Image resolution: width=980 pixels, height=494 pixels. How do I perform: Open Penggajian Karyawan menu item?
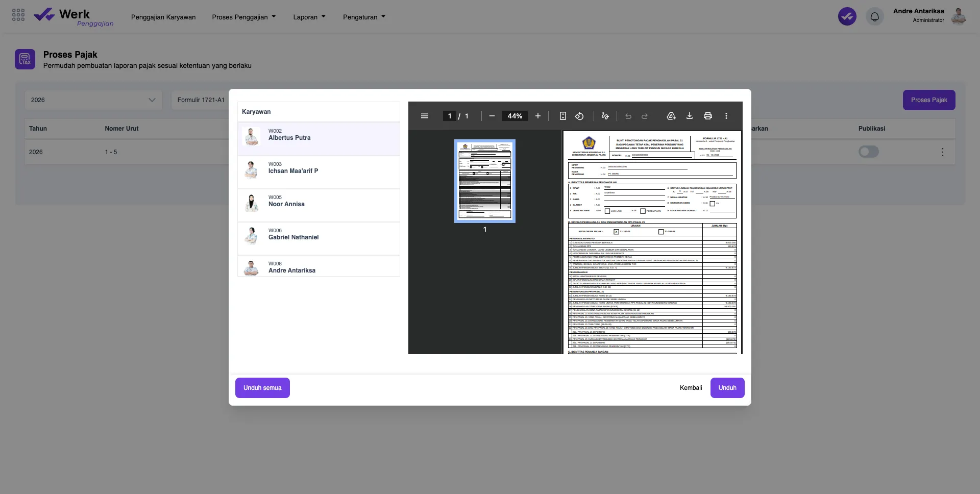tap(163, 17)
